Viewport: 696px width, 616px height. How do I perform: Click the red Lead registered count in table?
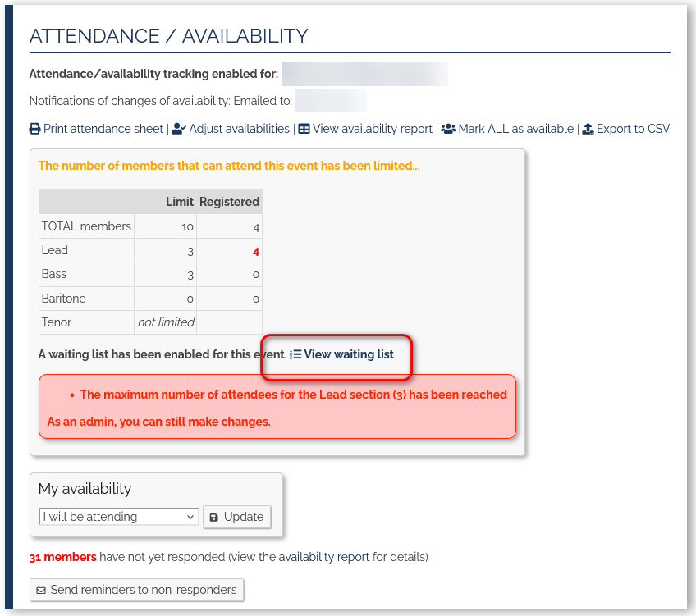[x=256, y=252]
